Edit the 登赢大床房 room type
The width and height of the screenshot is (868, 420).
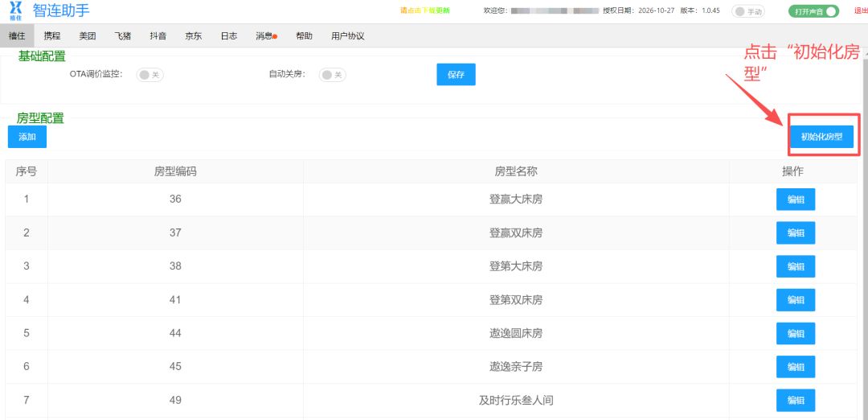coord(796,200)
